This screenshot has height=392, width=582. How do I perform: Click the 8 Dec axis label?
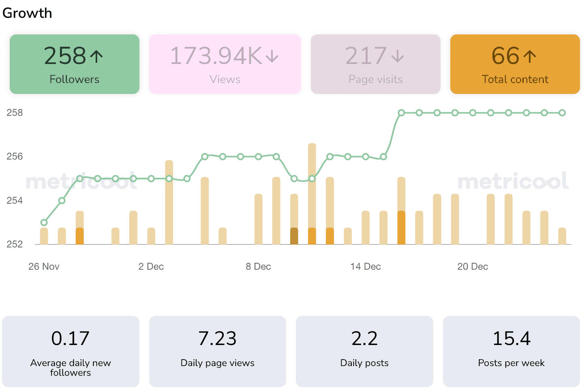[258, 266]
